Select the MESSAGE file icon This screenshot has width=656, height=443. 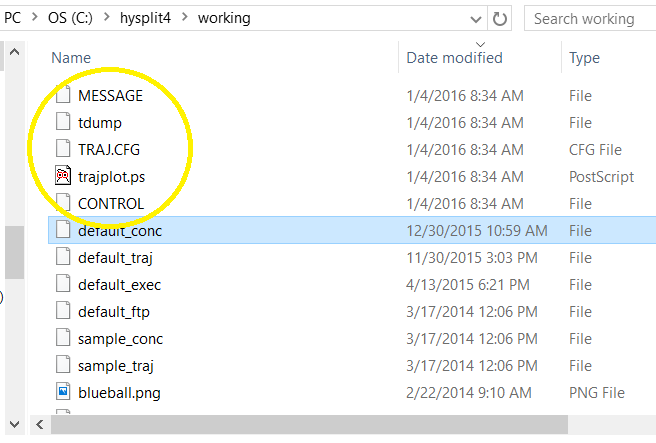tap(64, 96)
